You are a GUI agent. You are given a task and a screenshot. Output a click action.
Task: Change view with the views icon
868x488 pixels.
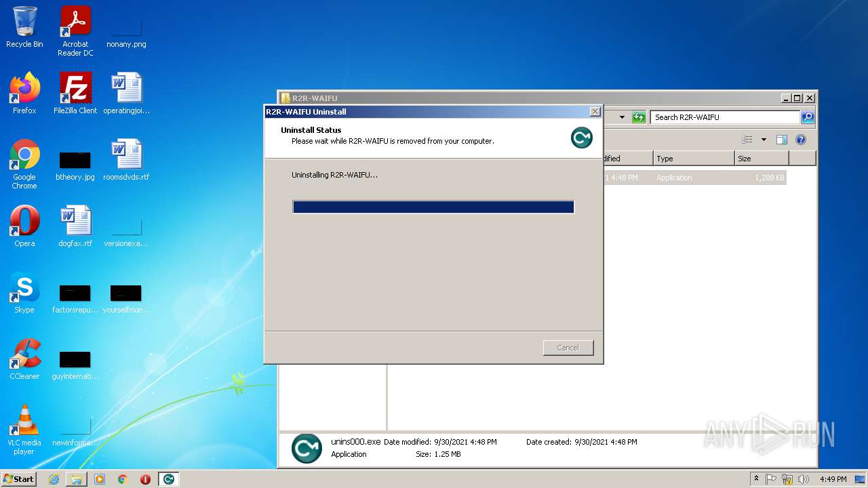747,140
